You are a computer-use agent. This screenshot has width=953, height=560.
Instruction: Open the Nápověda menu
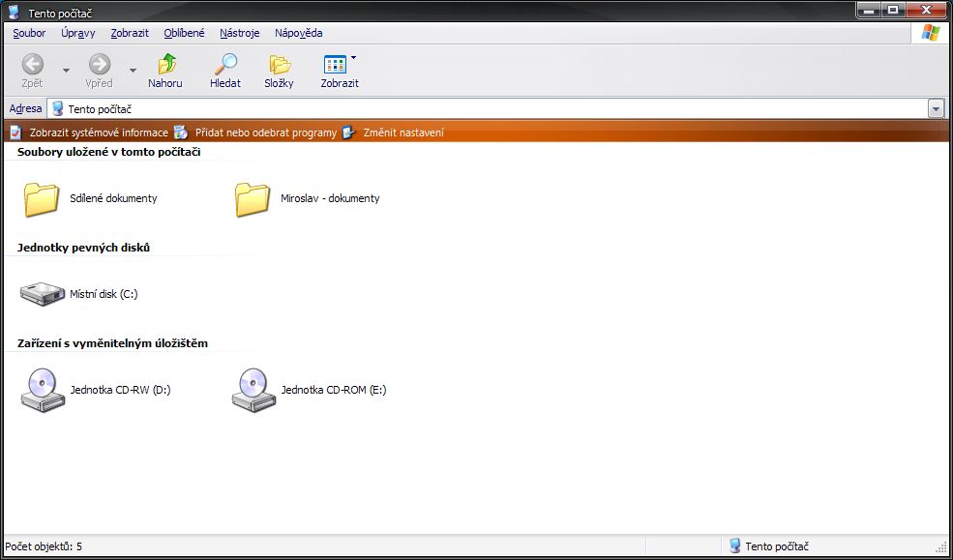pos(298,33)
